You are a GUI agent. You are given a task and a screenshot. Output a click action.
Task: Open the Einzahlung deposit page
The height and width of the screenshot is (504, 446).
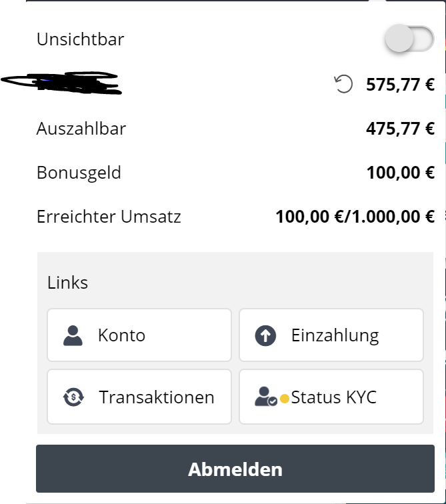(331, 335)
